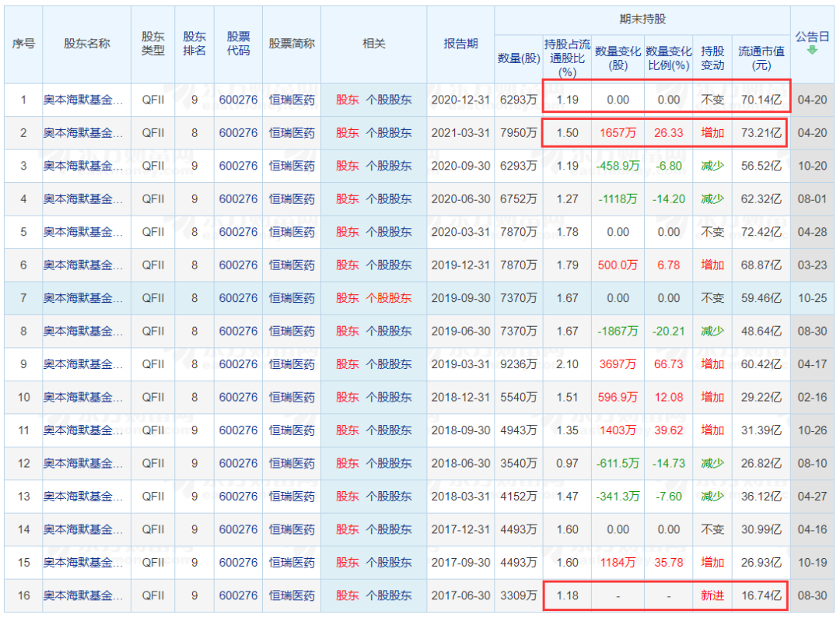Viewport: 840px width, 618px height.
Task: Open 恒瑞医药 link for 2019-03-31 row
Action: 292,364
